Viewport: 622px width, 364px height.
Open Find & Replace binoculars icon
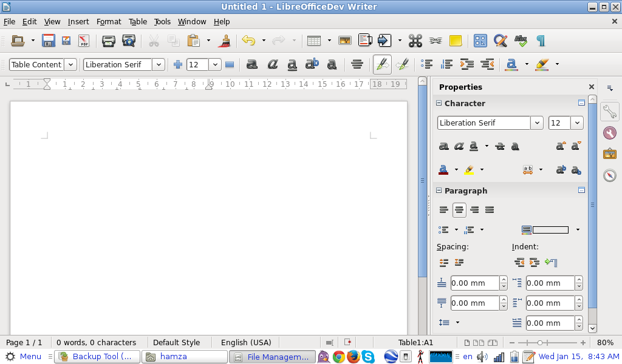coord(500,41)
